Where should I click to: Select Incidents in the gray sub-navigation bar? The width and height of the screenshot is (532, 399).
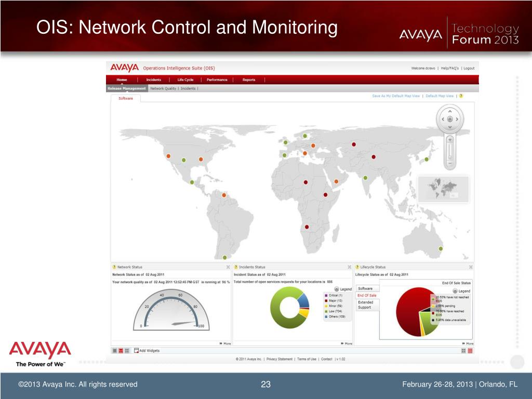point(188,88)
